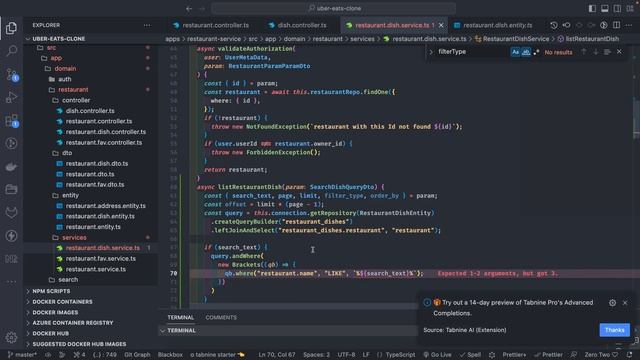Click Prettier formatter status item

tap(549, 355)
